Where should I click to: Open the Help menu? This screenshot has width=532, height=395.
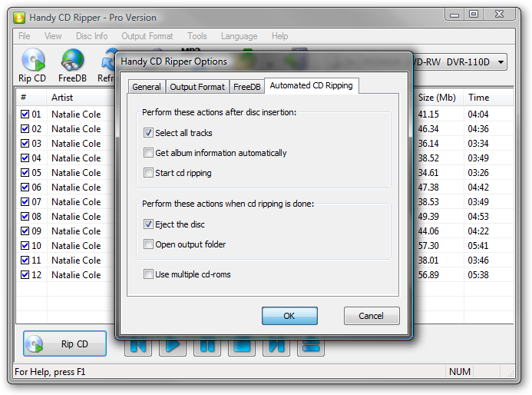coord(280,36)
